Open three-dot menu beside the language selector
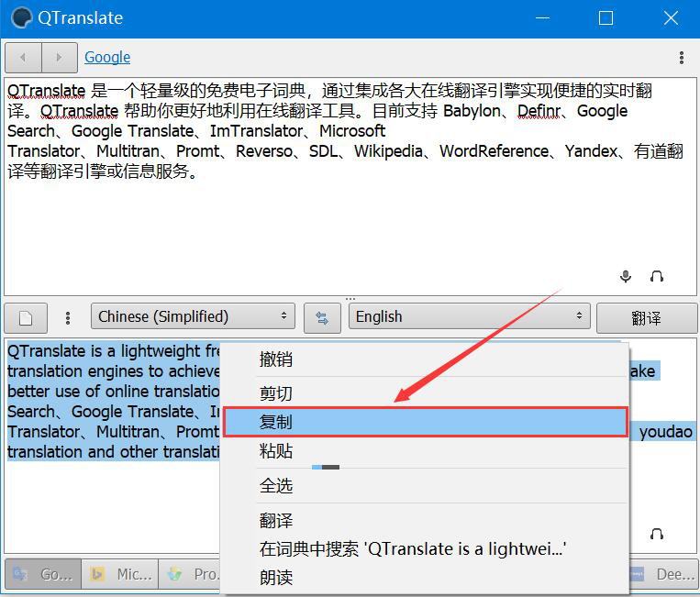The height and width of the screenshot is (597, 700). pyautogui.click(x=67, y=318)
